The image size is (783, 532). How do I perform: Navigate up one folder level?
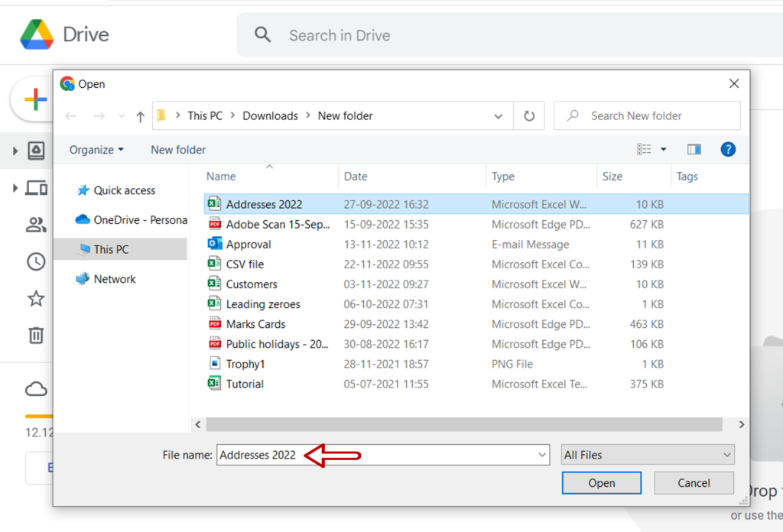coord(139,115)
